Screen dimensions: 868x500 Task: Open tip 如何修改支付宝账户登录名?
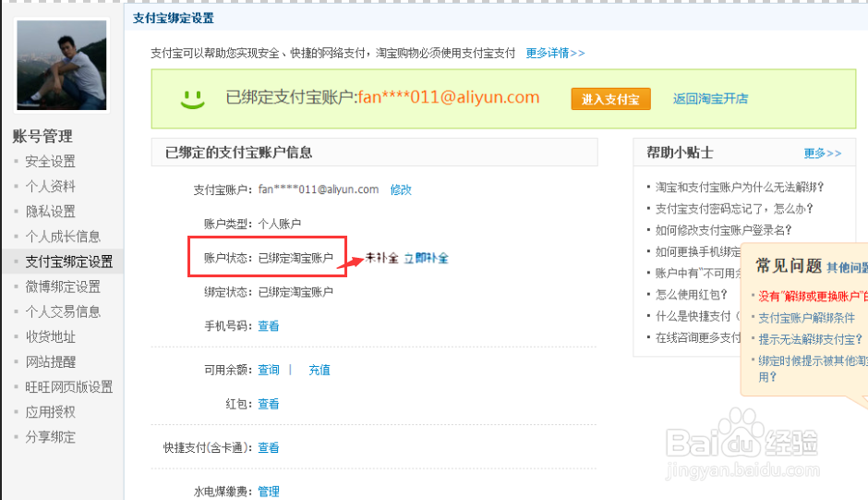724,230
